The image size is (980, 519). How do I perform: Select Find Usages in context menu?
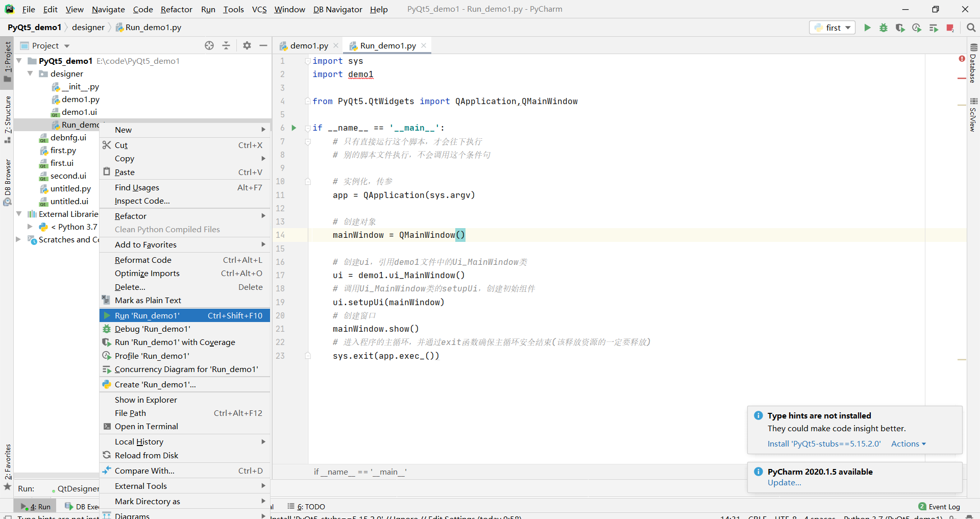pos(185,187)
